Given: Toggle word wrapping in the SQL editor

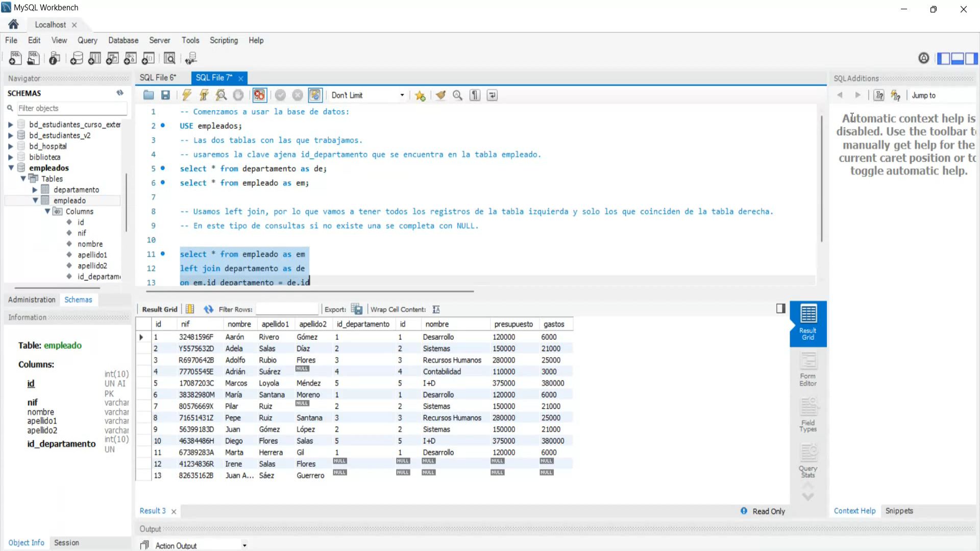Looking at the screenshot, I should (492, 95).
